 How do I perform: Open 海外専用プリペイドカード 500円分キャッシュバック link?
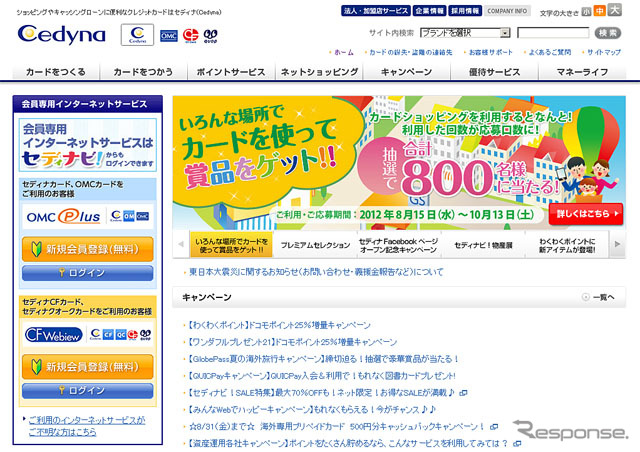(x=337, y=427)
